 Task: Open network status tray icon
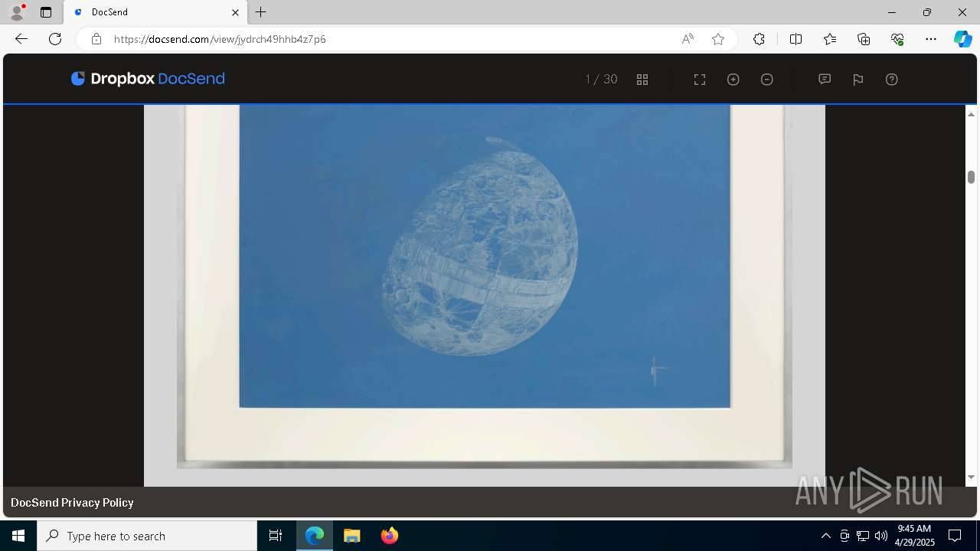[x=862, y=536]
